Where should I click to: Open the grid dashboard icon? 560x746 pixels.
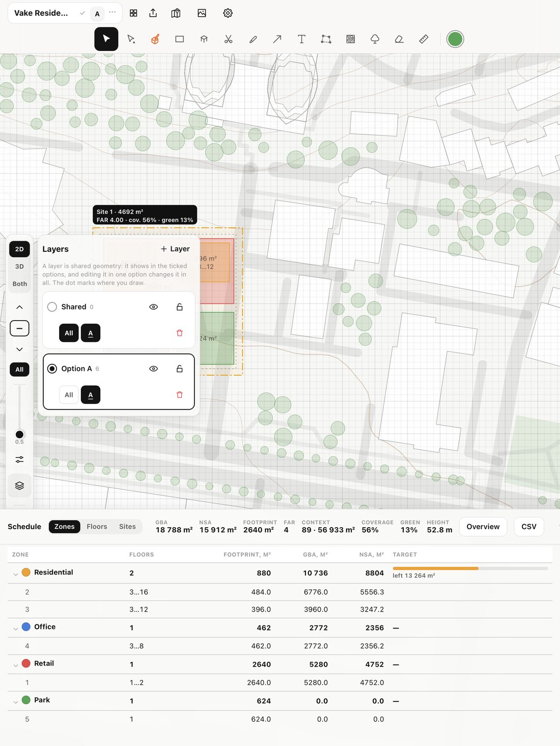[133, 13]
